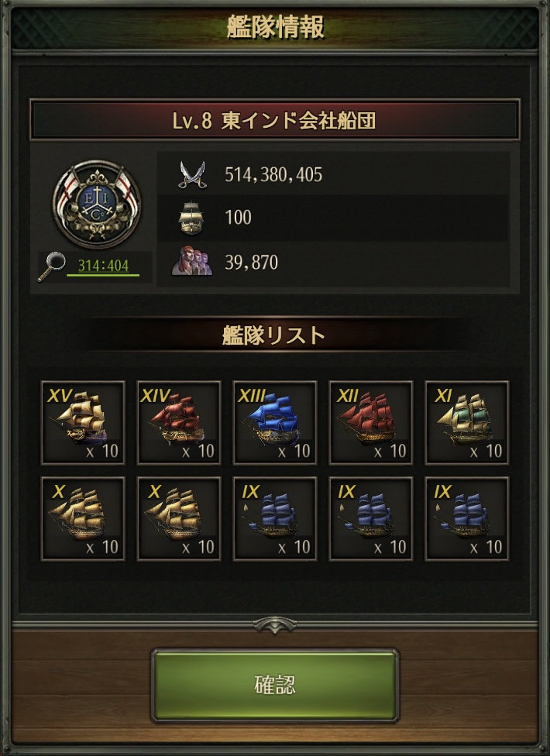Select the tier XIV red ship

click(179, 423)
